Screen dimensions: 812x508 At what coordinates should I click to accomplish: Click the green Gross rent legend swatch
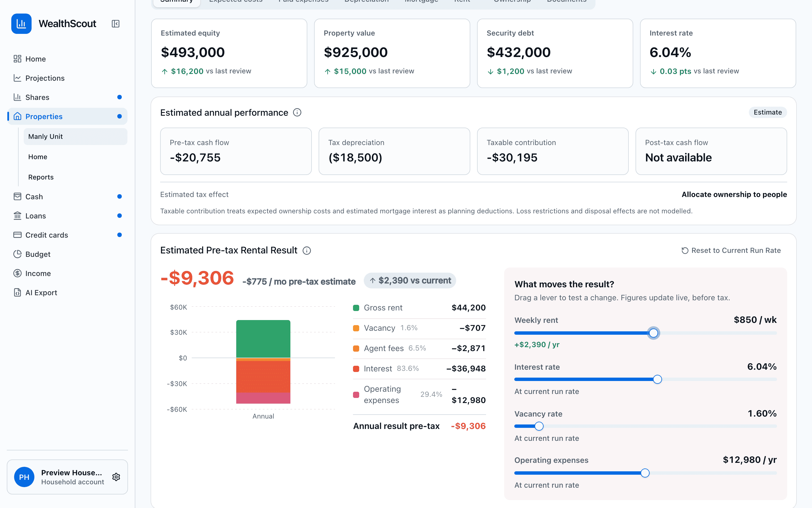(x=356, y=308)
